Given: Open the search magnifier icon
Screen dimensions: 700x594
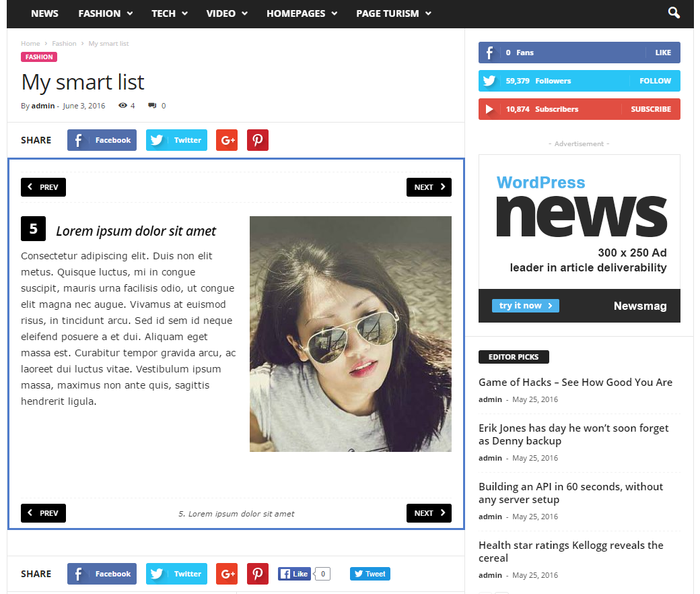Looking at the screenshot, I should 674,13.
